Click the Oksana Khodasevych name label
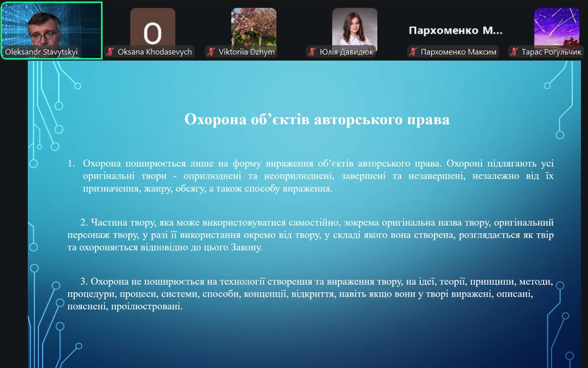This screenshot has width=588, height=368. (x=155, y=51)
